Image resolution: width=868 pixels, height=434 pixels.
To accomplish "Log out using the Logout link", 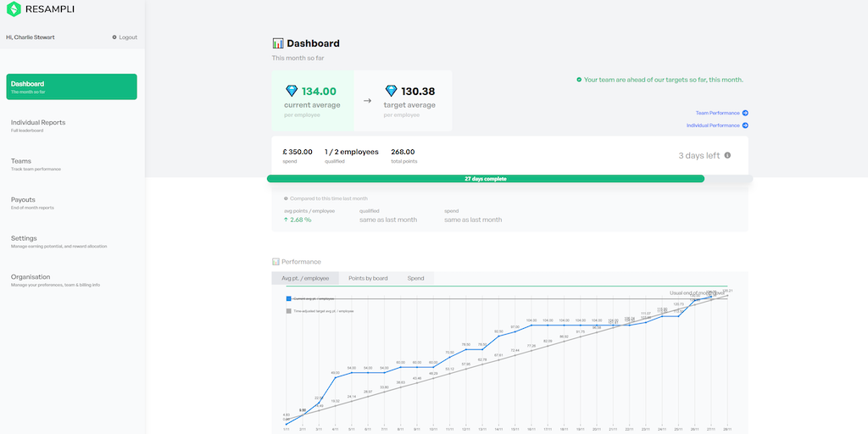I will (128, 37).
